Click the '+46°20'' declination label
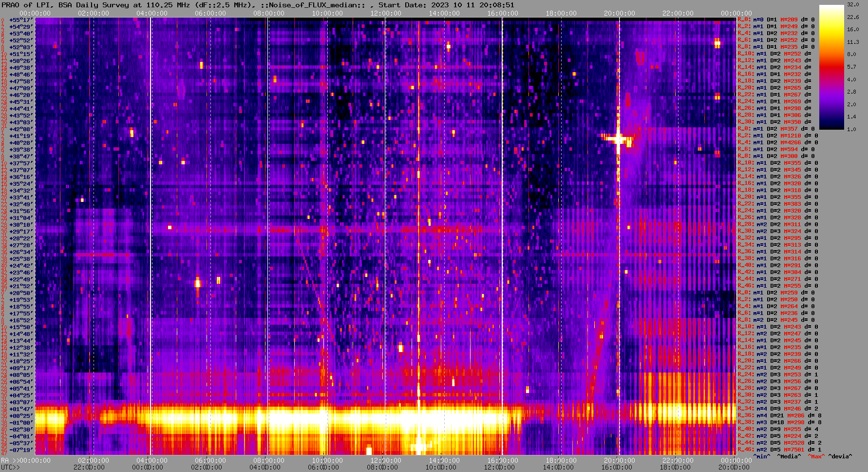This screenshot has height=472, width=868. [x=20, y=95]
